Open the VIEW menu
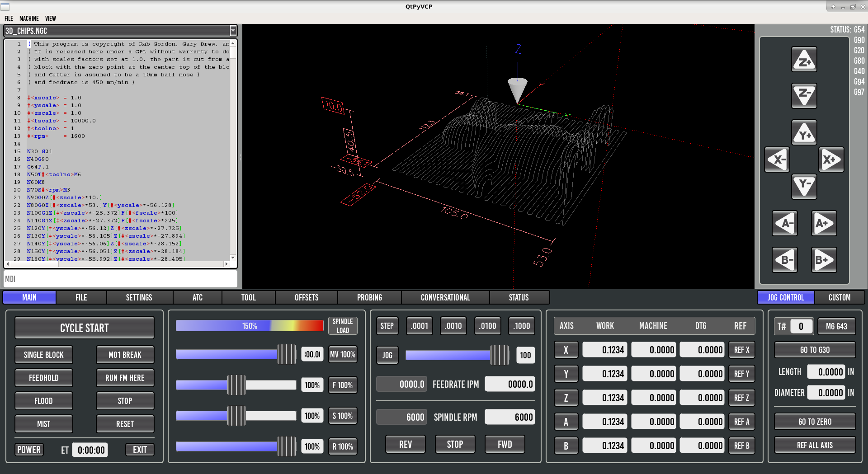 click(50, 19)
